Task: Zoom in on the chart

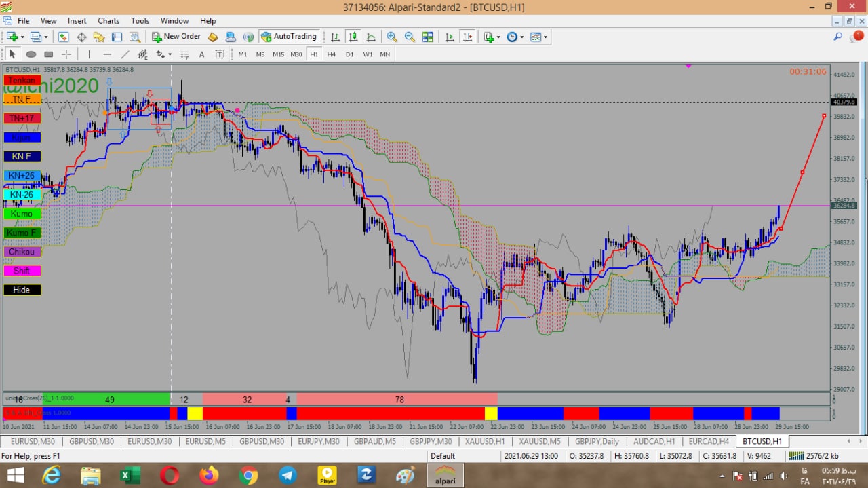Action: (x=392, y=37)
